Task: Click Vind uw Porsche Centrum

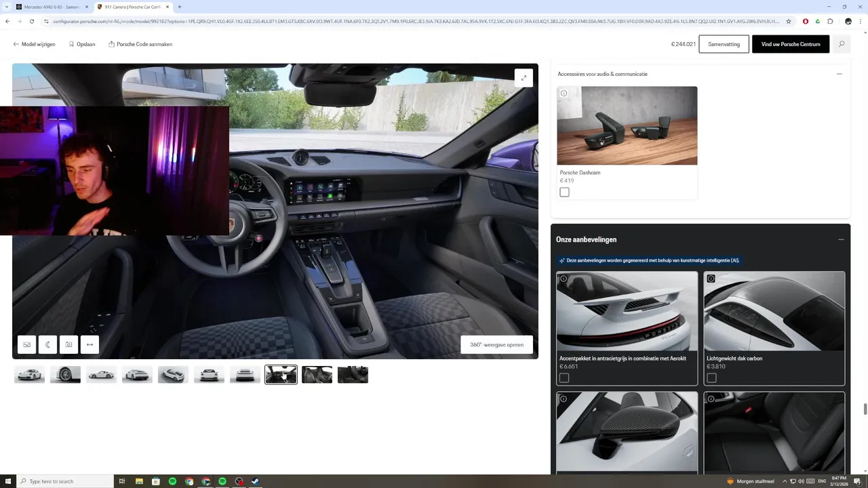Action: coord(791,44)
